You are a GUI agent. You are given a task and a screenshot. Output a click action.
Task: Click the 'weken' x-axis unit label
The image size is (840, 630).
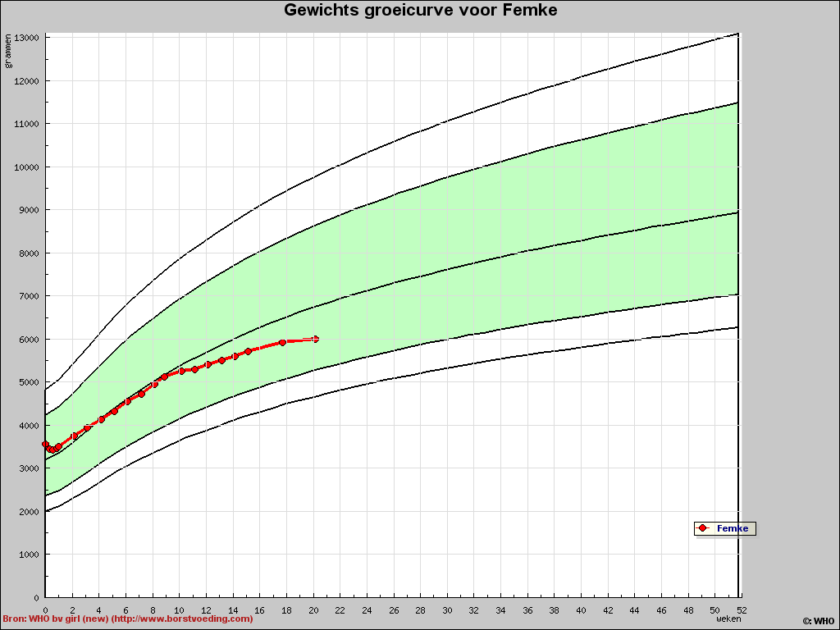coord(728,619)
